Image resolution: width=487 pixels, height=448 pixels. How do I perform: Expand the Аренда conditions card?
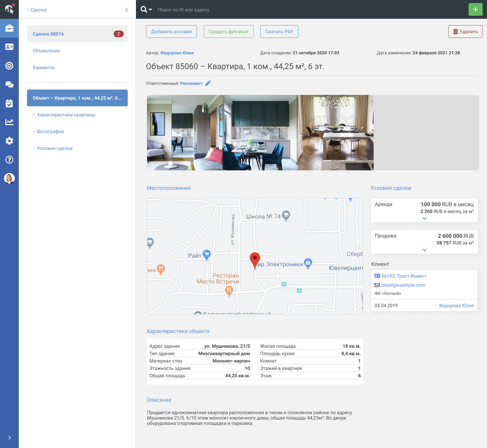[424, 218]
